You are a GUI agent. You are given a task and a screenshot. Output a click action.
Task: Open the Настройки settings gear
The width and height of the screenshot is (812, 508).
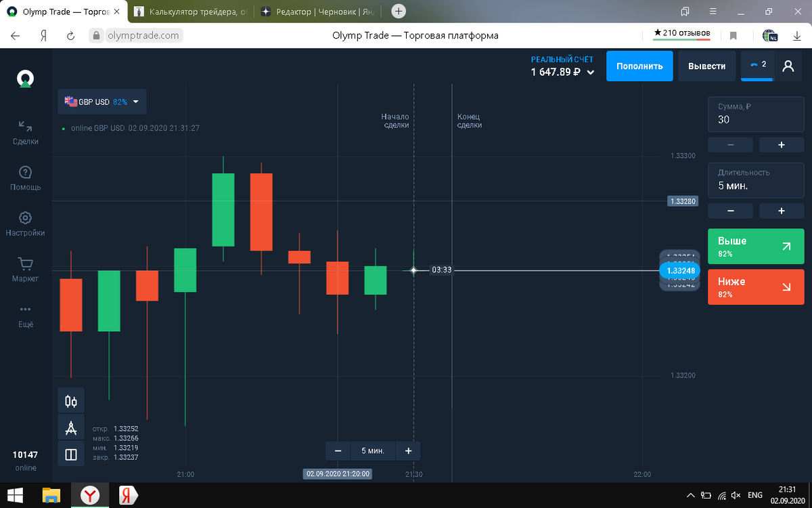[25, 224]
